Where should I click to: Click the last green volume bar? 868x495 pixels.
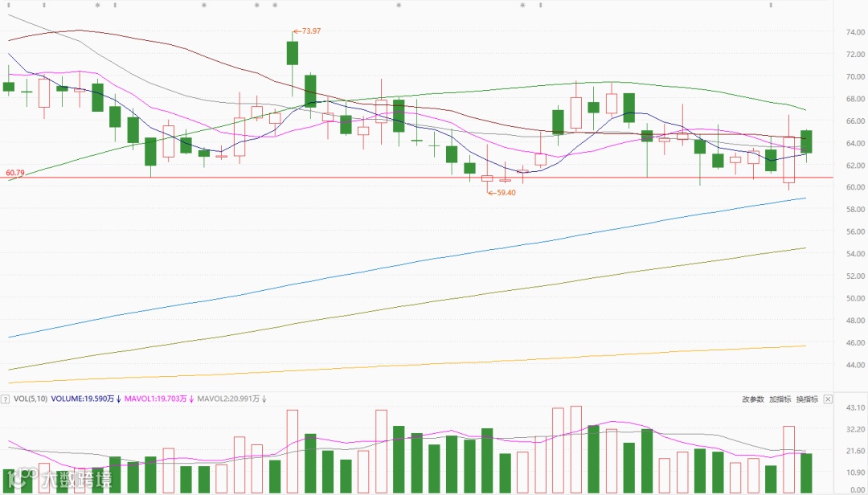point(806,473)
